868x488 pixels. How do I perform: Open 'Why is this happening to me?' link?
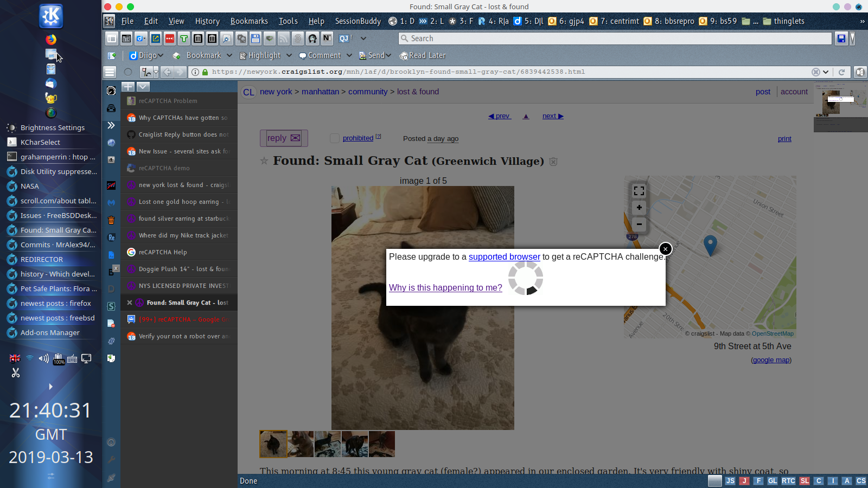(445, 287)
